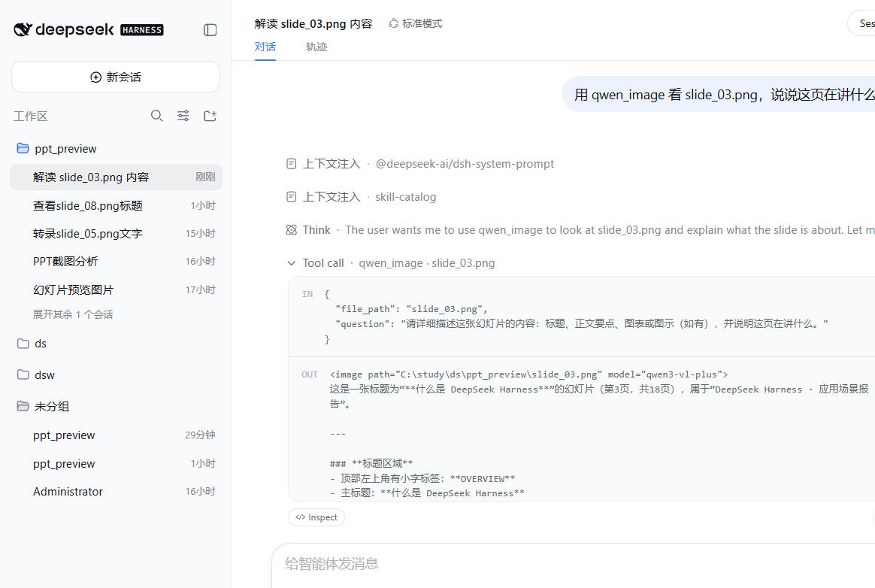Image resolution: width=875 pixels, height=588 pixels.
Task: Focus the 给智能体发消息 message input
Action: click(575, 564)
